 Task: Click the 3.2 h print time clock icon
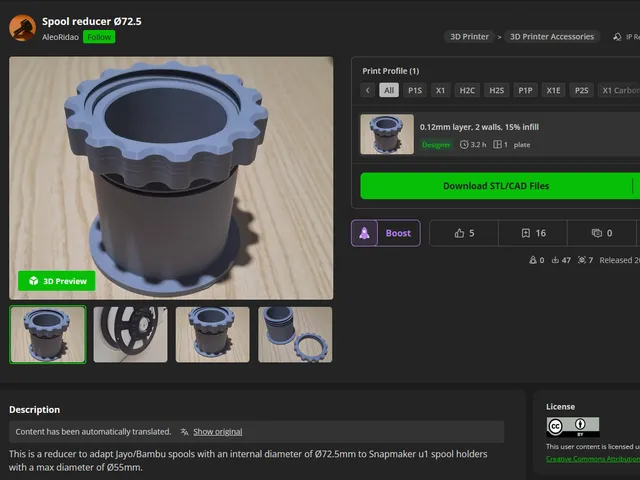point(464,144)
